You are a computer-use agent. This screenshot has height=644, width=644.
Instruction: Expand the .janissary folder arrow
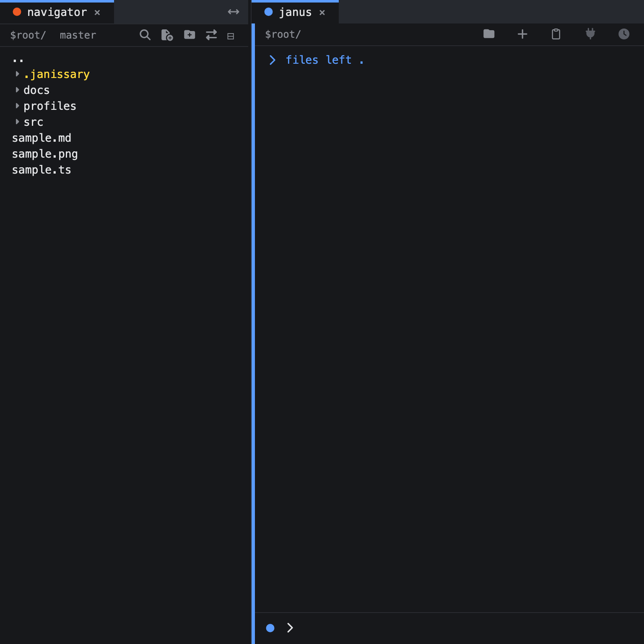(17, 74)
